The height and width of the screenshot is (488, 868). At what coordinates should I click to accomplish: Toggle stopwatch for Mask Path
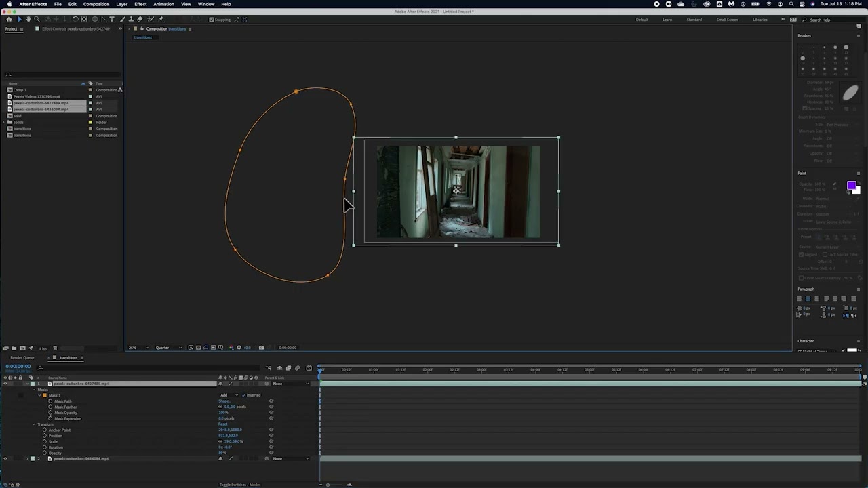(x=50, y=401)
